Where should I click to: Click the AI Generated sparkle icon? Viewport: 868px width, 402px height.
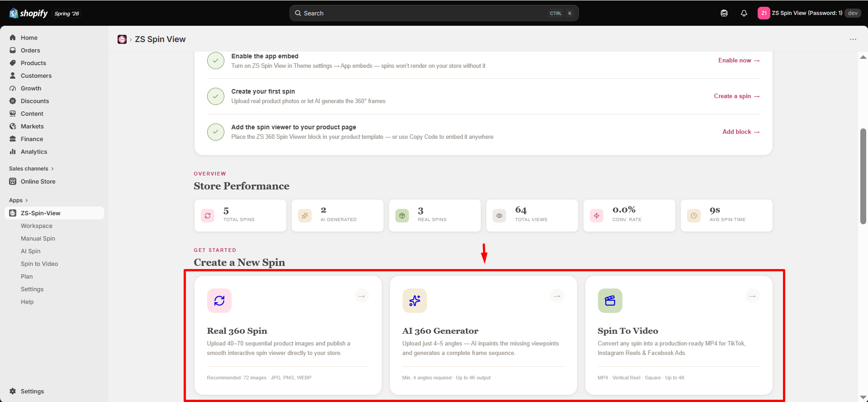pos(305,216)
